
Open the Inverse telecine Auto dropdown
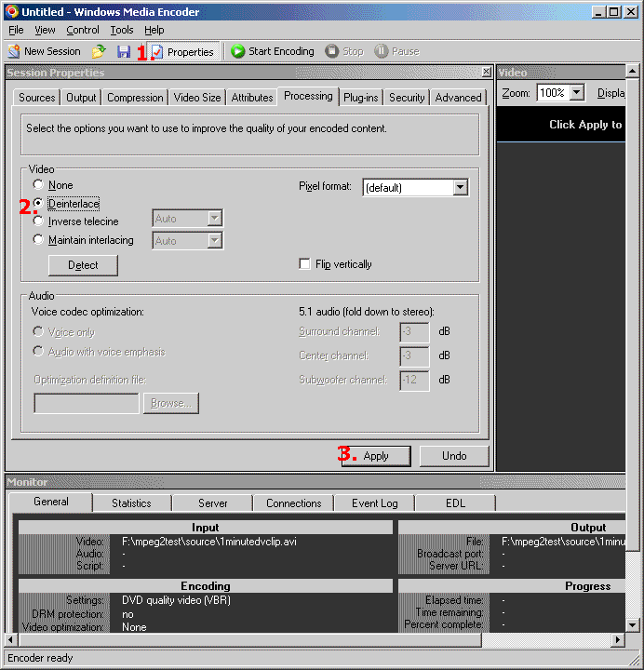point(215,219)
